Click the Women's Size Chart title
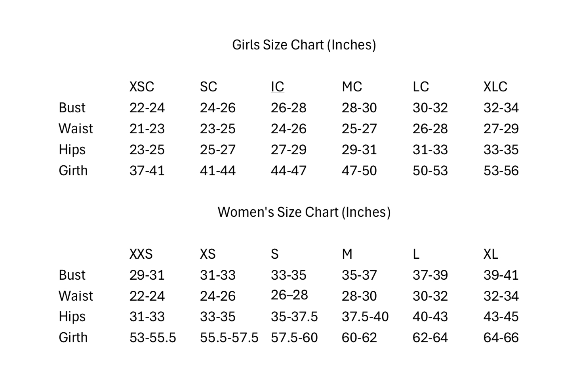Viewport: 579px width, 392px height. 304,212
